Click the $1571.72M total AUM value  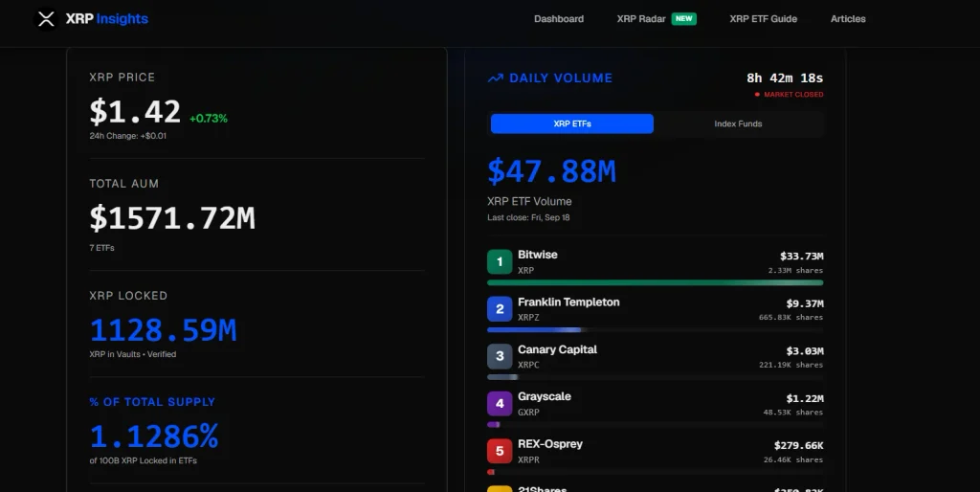172,218
